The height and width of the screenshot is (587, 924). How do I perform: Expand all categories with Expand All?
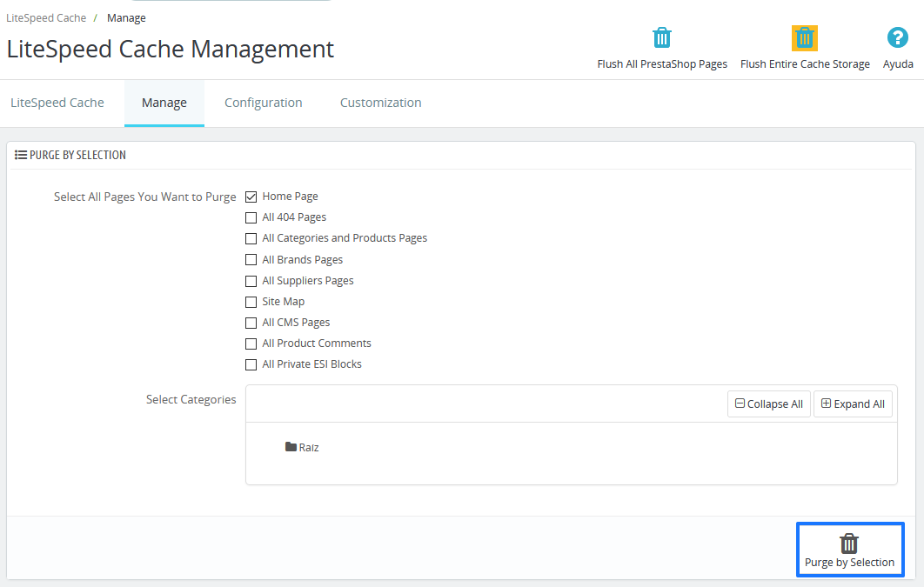click(x=853, y=404)
